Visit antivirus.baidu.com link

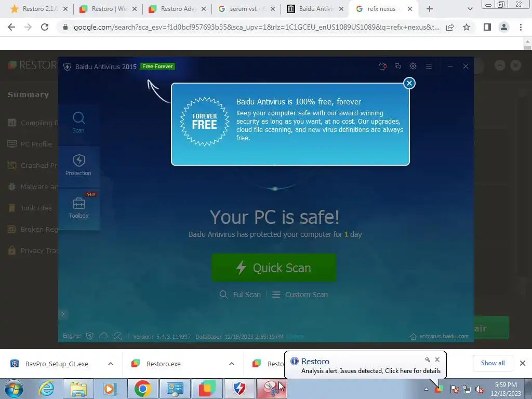tap(444, 336)
